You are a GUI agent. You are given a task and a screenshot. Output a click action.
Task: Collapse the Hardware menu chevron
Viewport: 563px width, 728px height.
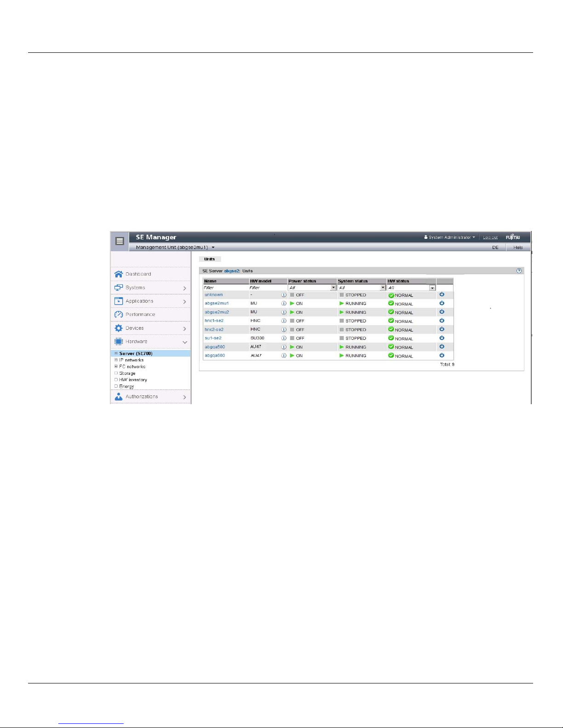185,342
